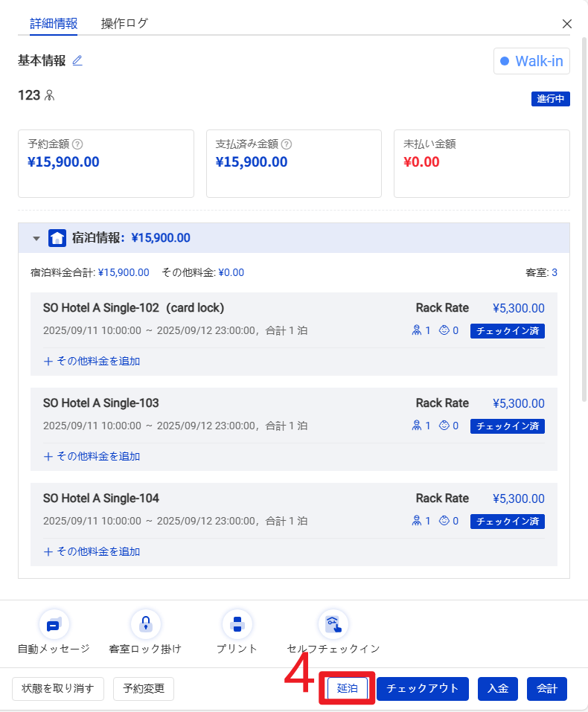This screenshot has width=588, height=712.
Task: Click the help icon next to 支払済み金額
Action: click(287, 144)
